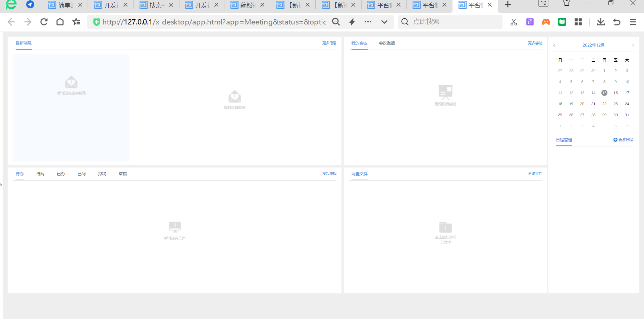This screenshot has height=319, width=644.
Task: Click the 更多日程 plus link
Action: [623, 140]
